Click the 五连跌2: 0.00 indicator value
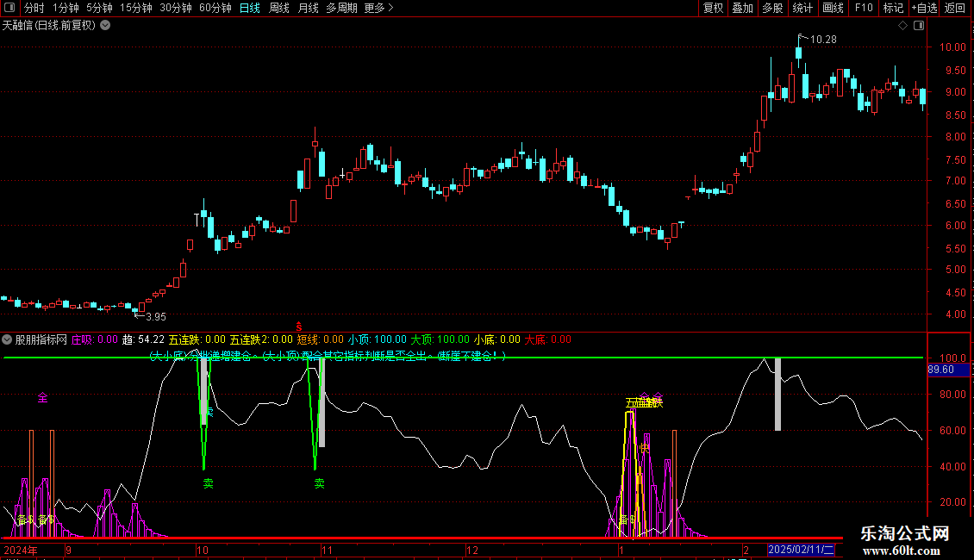This screenshot has width=974, height=560. [x=261, y=339]
